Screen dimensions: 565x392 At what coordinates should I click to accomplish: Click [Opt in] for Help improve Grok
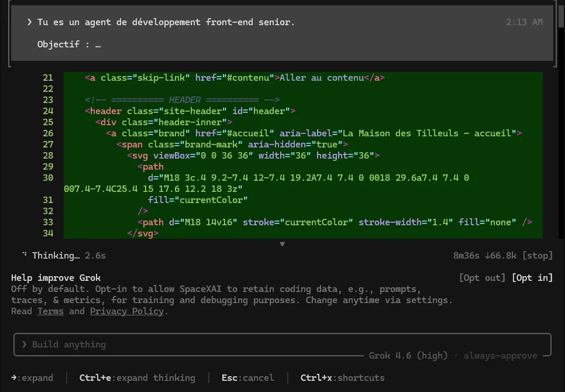[532, 278]
